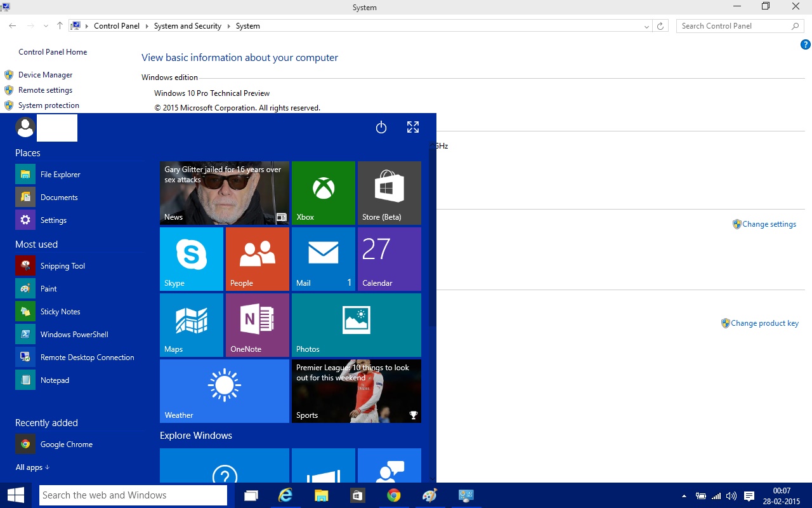Open the Help question mark button
Viewport: 812px width, 508px height.
tap(805, 44)
